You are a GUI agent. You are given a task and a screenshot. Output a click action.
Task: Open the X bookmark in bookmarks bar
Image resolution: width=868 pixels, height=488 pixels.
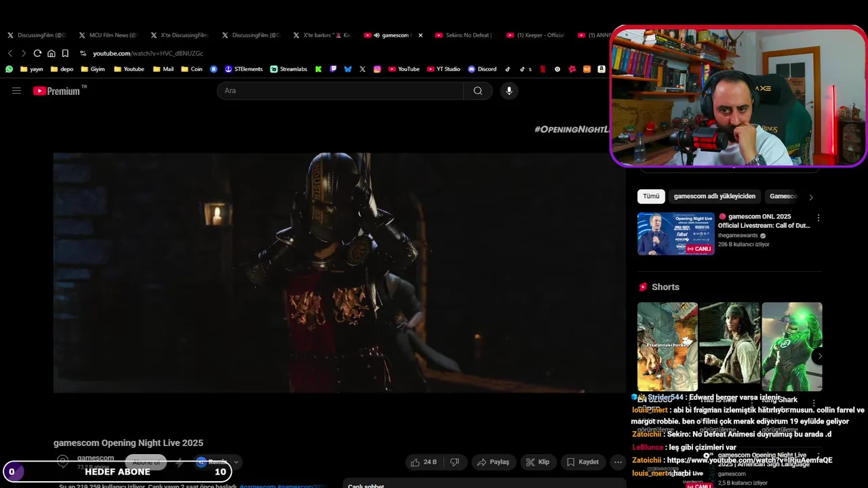click(363, 69)
